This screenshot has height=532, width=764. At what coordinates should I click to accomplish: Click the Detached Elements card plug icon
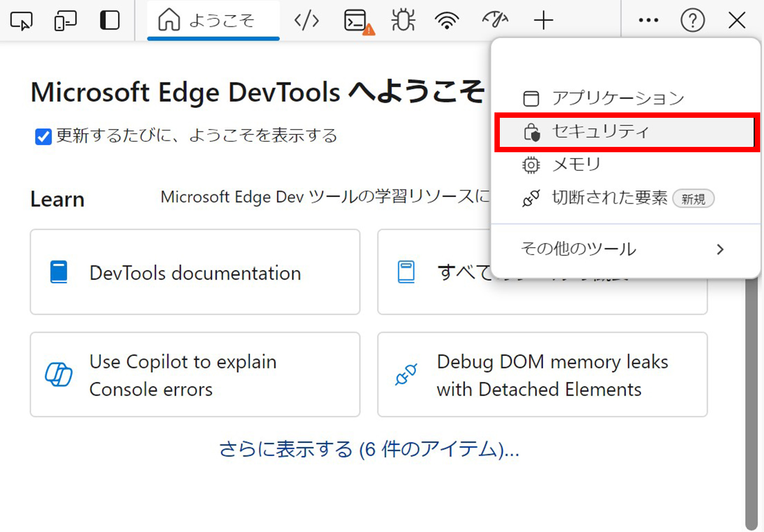406,374
